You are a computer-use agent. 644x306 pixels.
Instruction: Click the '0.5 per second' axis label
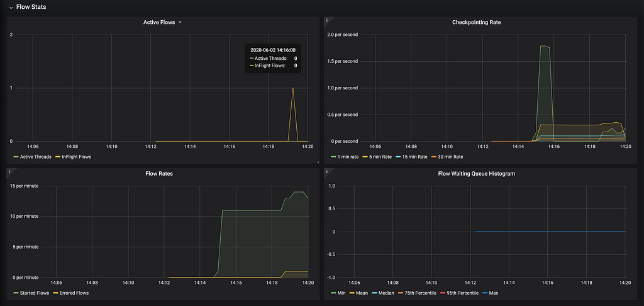[x=343, y=115]
